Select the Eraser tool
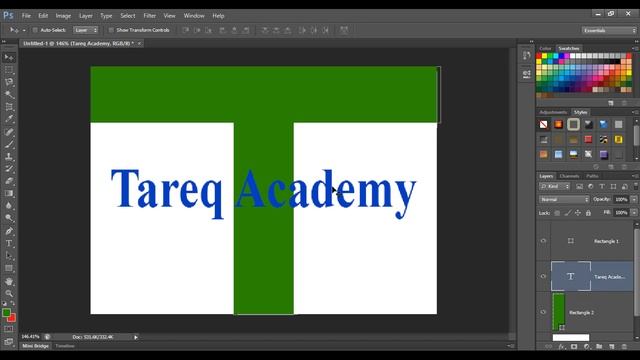The height and width of the screenshot is (360, 640). 9,181
